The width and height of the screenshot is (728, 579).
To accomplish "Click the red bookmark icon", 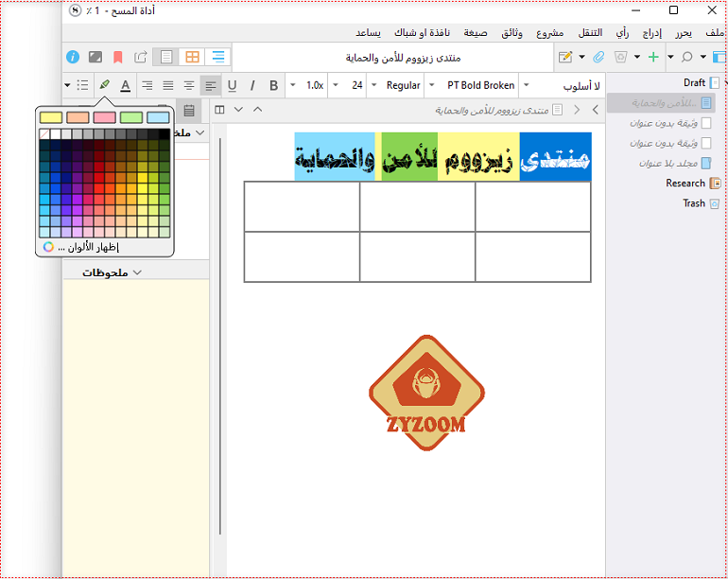I will coord(118,57).
